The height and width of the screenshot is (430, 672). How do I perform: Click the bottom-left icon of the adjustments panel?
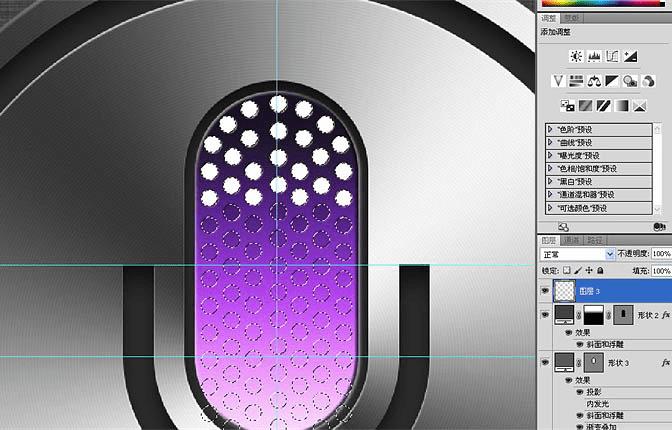tap(563, 227)
